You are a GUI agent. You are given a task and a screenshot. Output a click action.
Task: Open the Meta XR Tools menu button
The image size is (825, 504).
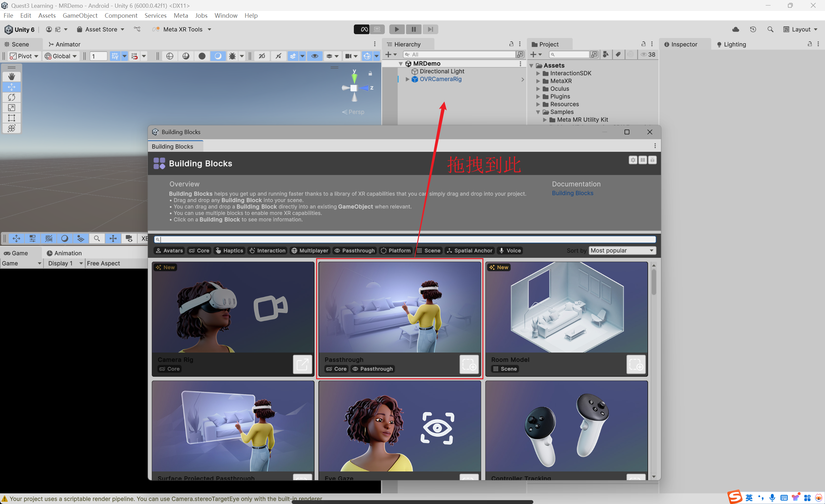[x=182, y=29]
